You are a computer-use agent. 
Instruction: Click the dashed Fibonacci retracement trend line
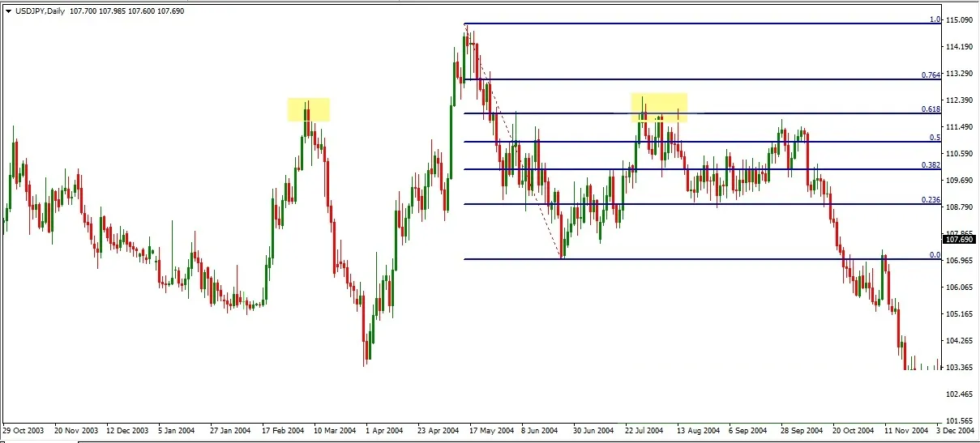pos(514,142)
